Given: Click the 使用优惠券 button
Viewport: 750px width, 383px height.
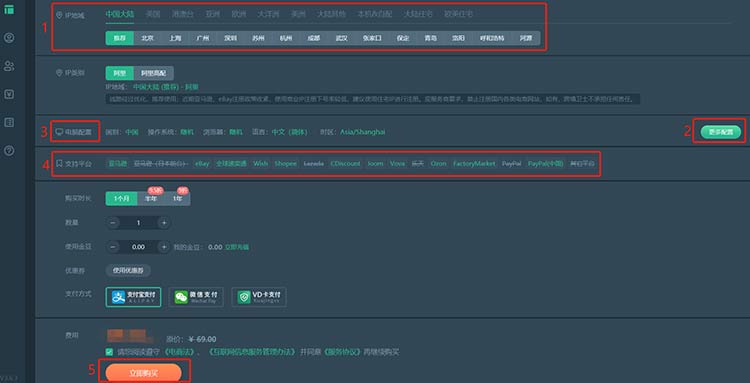Looking at the screenshot, I should pyautogui.click(x=128, y=270).
